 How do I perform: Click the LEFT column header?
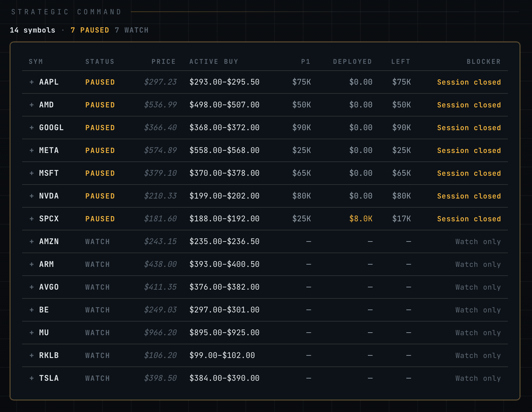pyautogui.click(x=401, y=62)
